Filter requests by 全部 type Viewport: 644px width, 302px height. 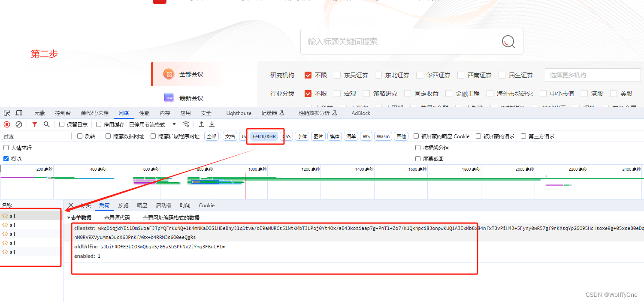212,136
